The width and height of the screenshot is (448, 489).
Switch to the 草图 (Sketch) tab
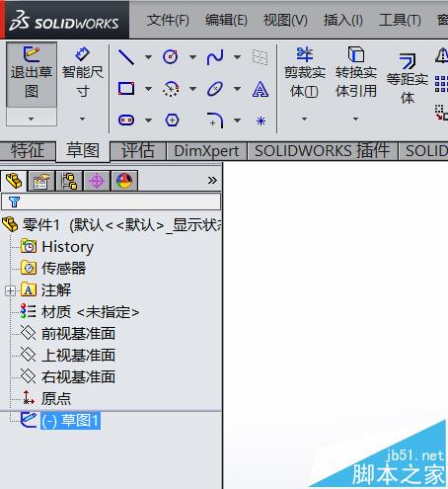point(83,151)
